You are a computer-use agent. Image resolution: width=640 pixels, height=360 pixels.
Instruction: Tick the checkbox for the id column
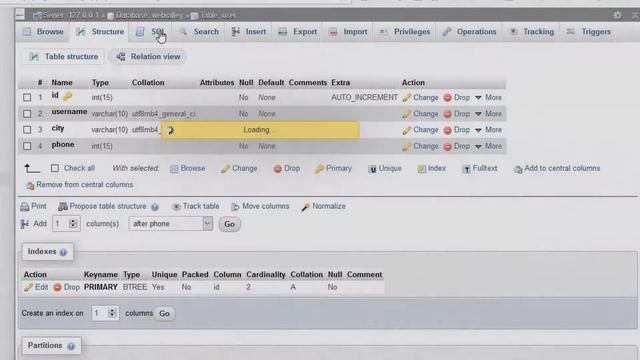(27, 98)
